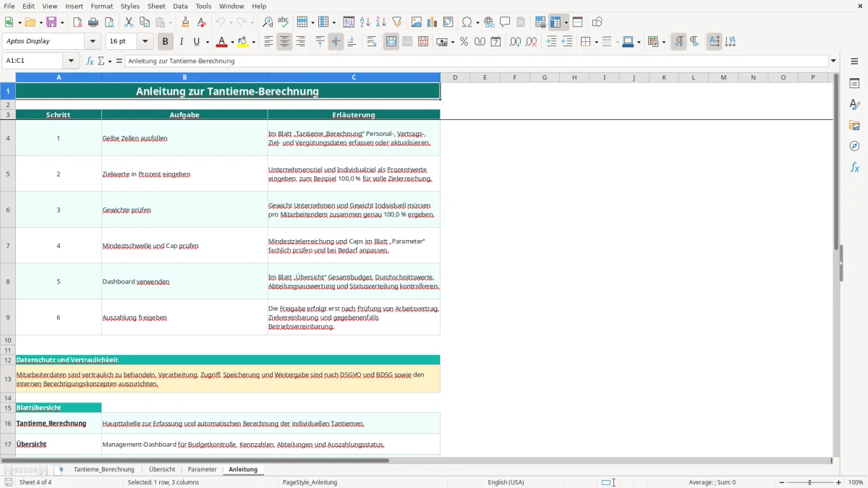This screenshot has height=488, width=868.
Task: Select column D header
Action: (455, 77)
